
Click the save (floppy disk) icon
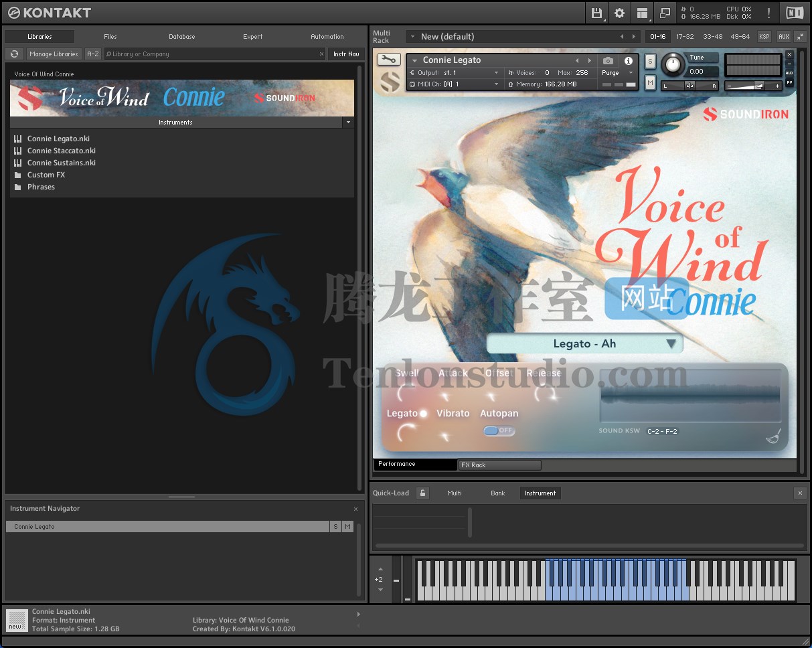pos(595,13)
